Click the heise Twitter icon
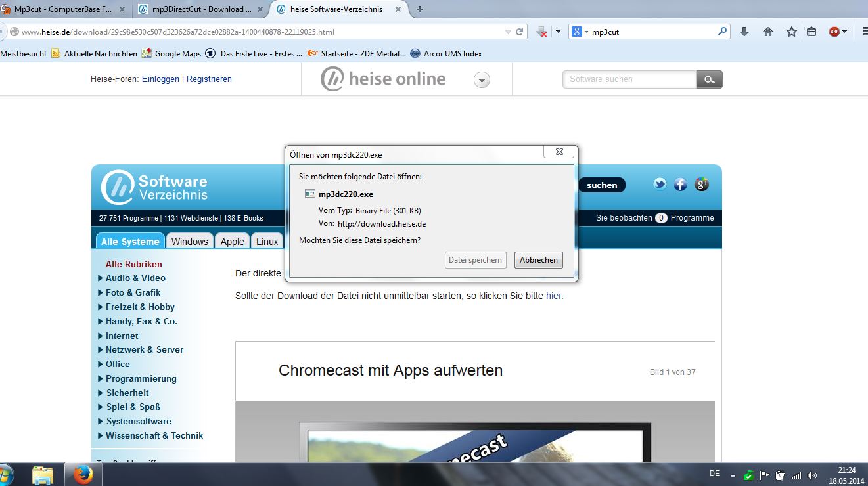 coord(660,185)
